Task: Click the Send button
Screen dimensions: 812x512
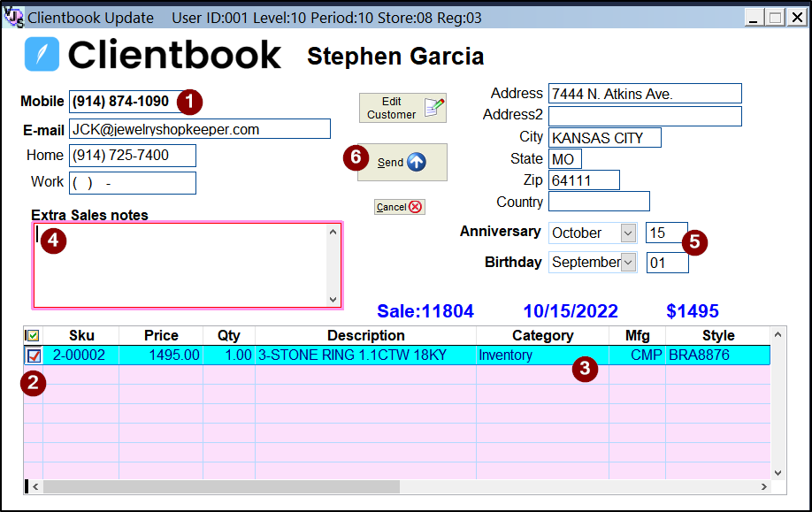Action: point(402,162)
